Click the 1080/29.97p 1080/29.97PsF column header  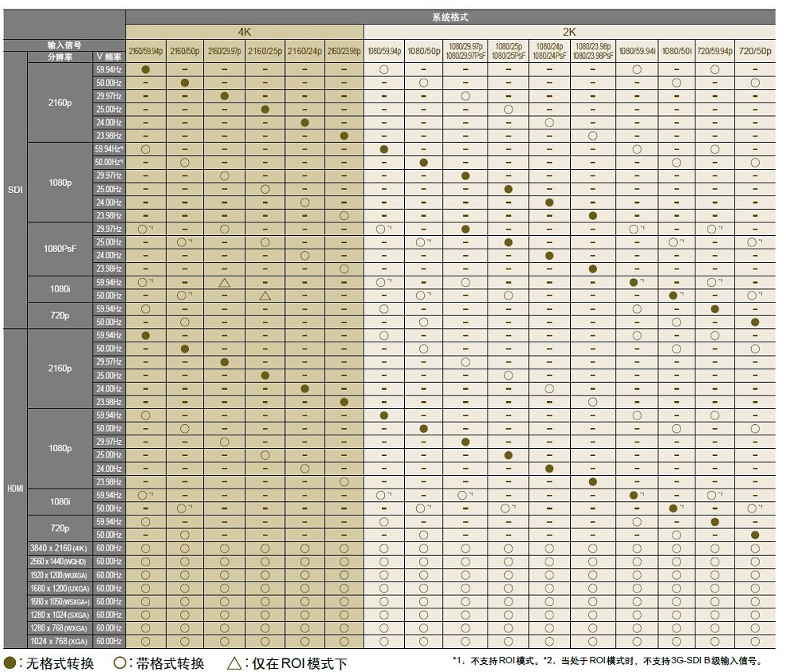tap(466, 51)
